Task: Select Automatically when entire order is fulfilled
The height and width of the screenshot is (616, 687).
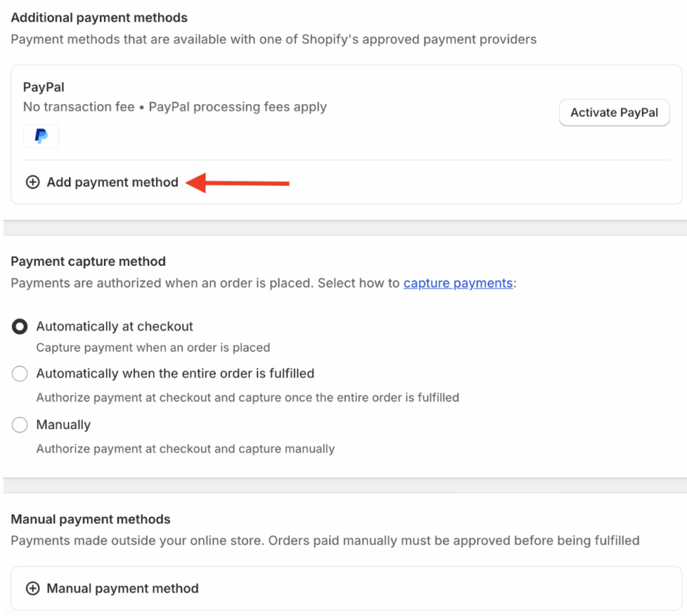Action: (19, 374)
